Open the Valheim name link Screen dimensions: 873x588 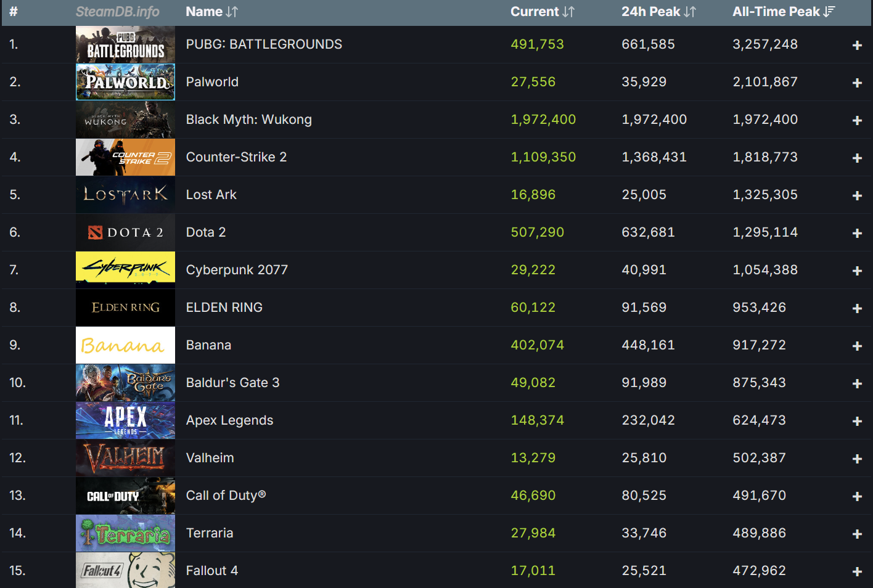(210, 458)
